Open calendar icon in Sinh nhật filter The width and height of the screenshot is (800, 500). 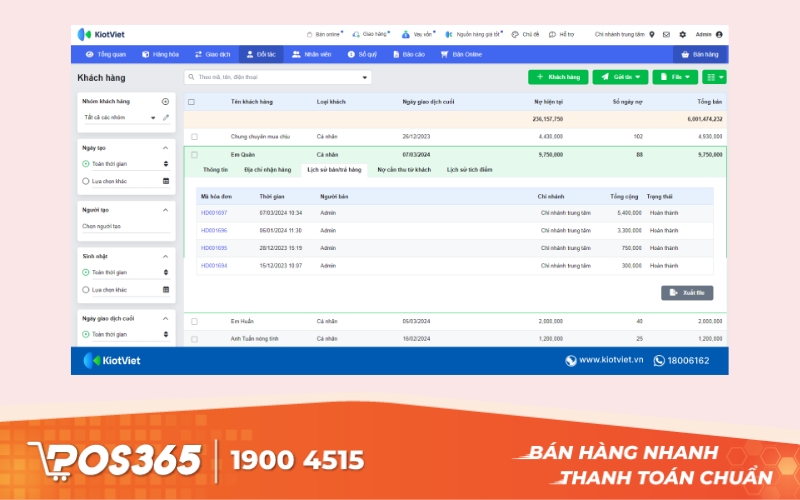(166, 290)
